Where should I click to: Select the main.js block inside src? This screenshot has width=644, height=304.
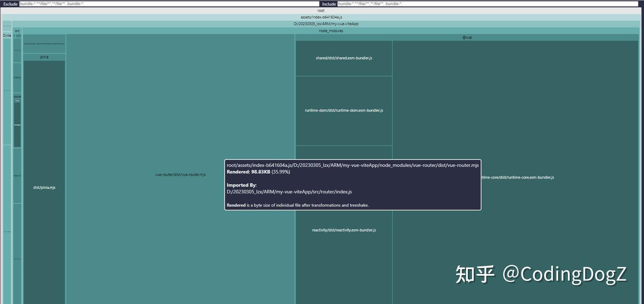tap(17, 77)
